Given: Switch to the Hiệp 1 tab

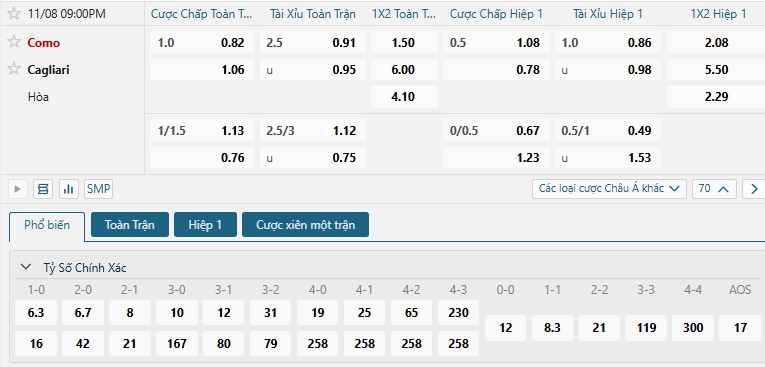Looking at the screenshot, I should (x=205, y=224).
